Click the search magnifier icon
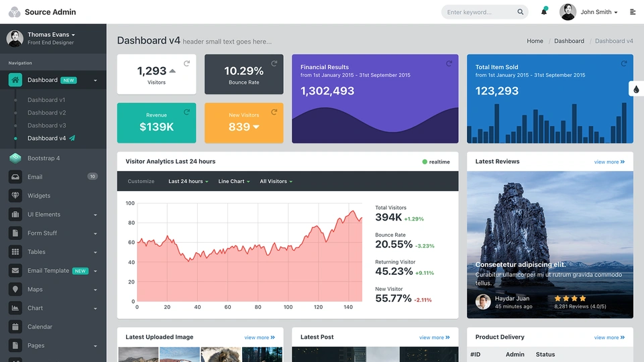The height and width of the screenshot is (362, 644). pos(520,12)
